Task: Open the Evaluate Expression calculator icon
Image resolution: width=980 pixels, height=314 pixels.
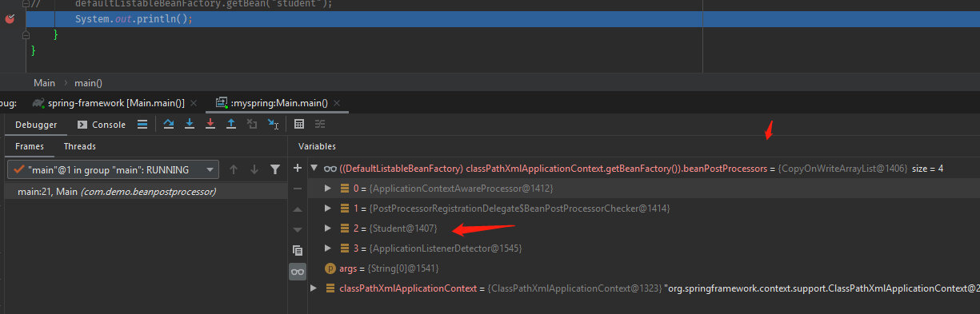Action: point(299,124)
